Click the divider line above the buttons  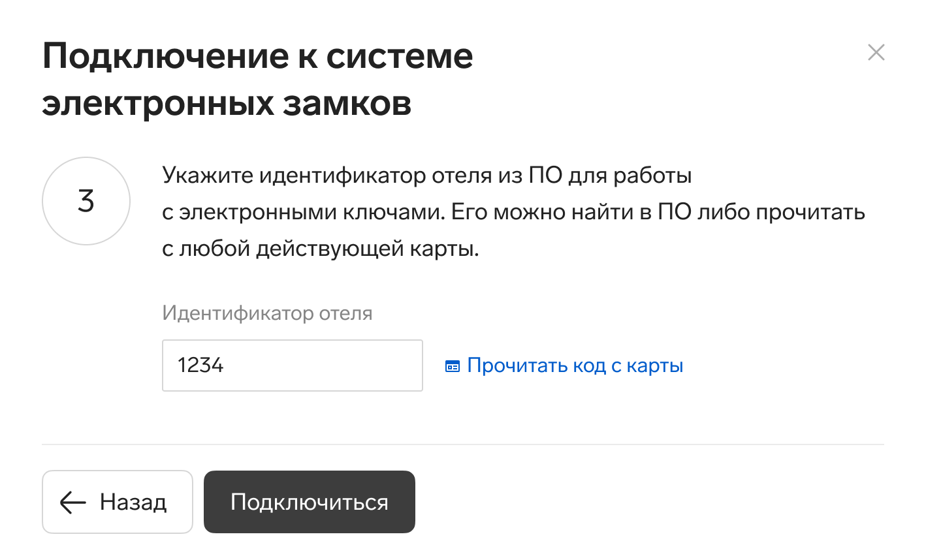coord(463,444)
